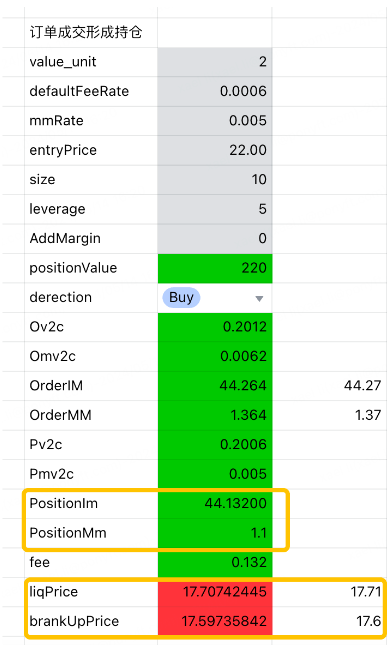The width and height of the screenshot is (391, 651).
Task: Select the mmRate value cell
Action: coord(215,121)
